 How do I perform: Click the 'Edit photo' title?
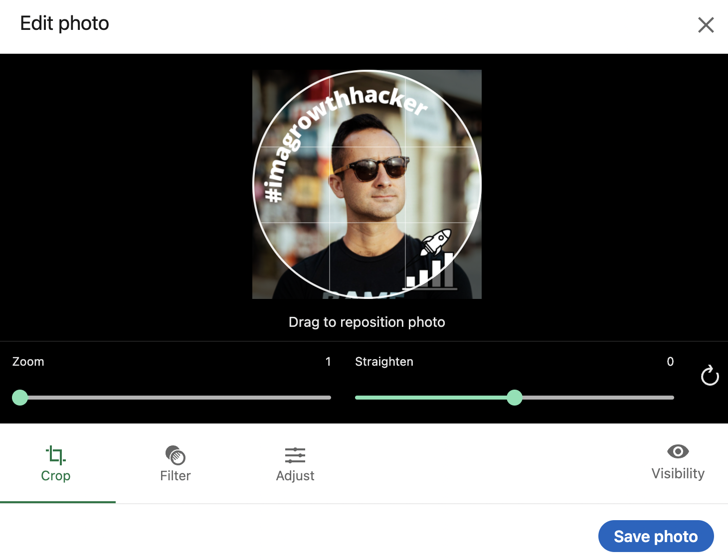click(x=64, y=23)
